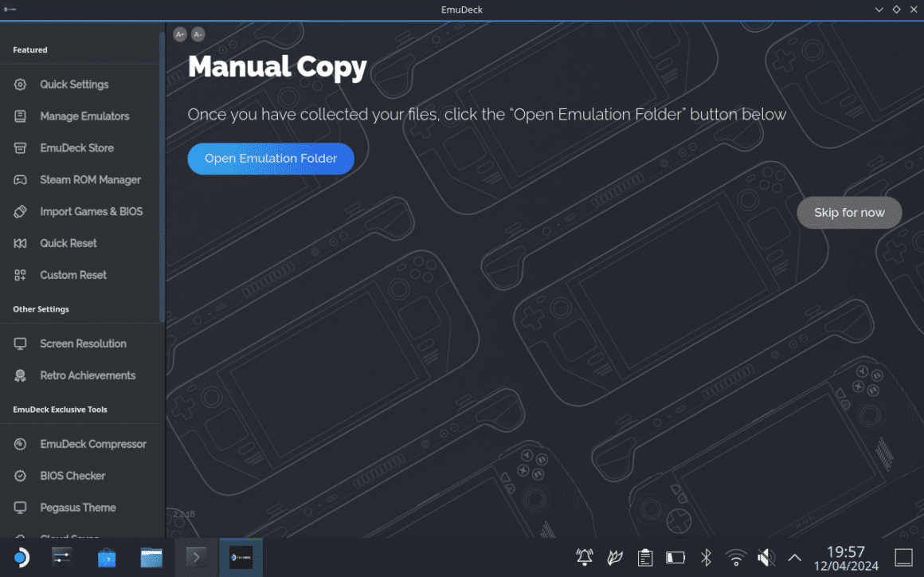Viewport: 924px width, 577px height.
Task: Choose Custom Reset label in sidebar
Action: [73, 275]
